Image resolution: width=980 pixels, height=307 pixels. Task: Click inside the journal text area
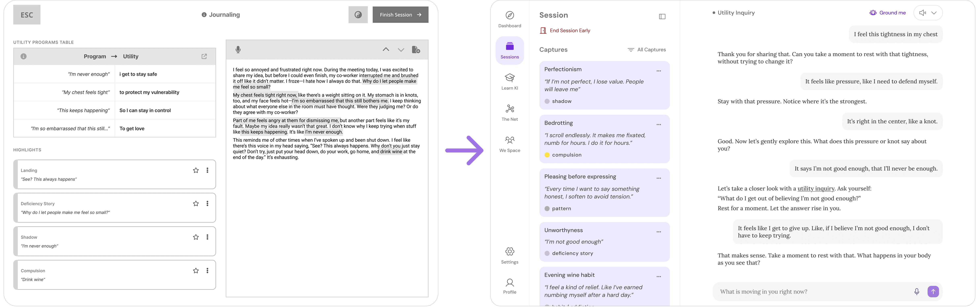click(327, 178)
